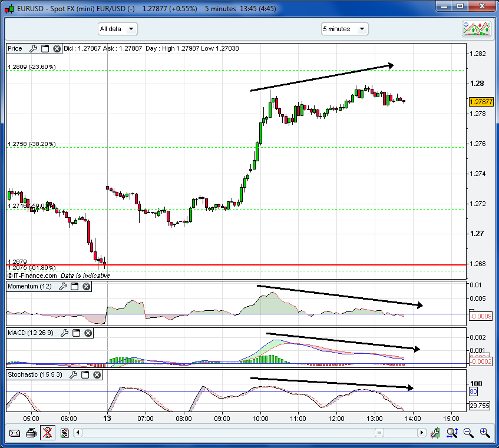Screen dimensions: 499x448
Task: Open the chart list document icon
Action: point(65,433)
